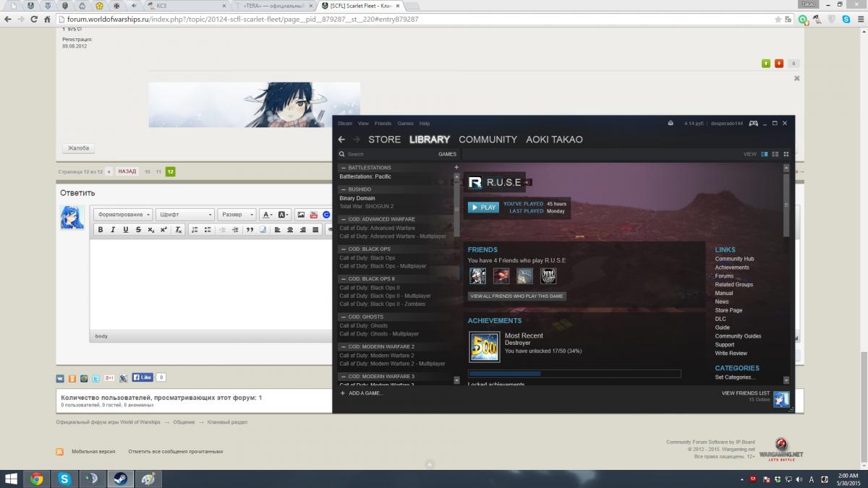Screen dimensions: 868x488
Task: Toggle underline formatting in reply editor
Action: (125, 230)
